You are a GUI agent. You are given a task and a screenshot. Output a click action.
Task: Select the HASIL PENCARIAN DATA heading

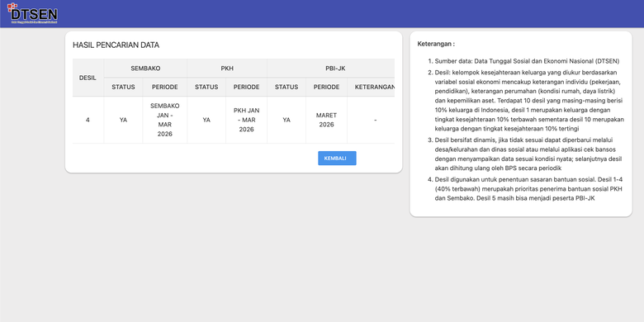pyautogui.click(x=116, y=45)
